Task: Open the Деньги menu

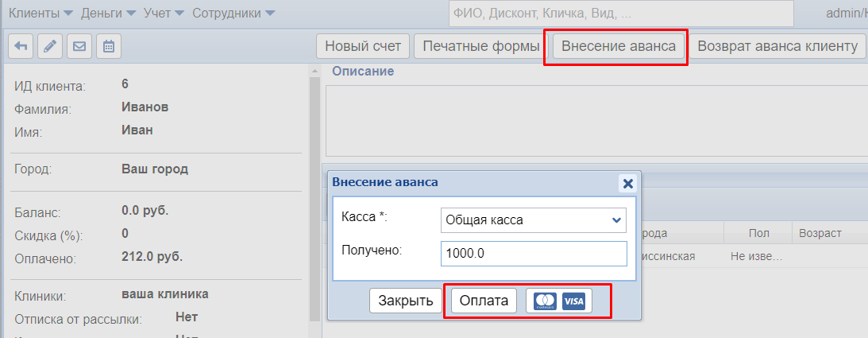Action: pyautogui.click(x=108, y=14)
